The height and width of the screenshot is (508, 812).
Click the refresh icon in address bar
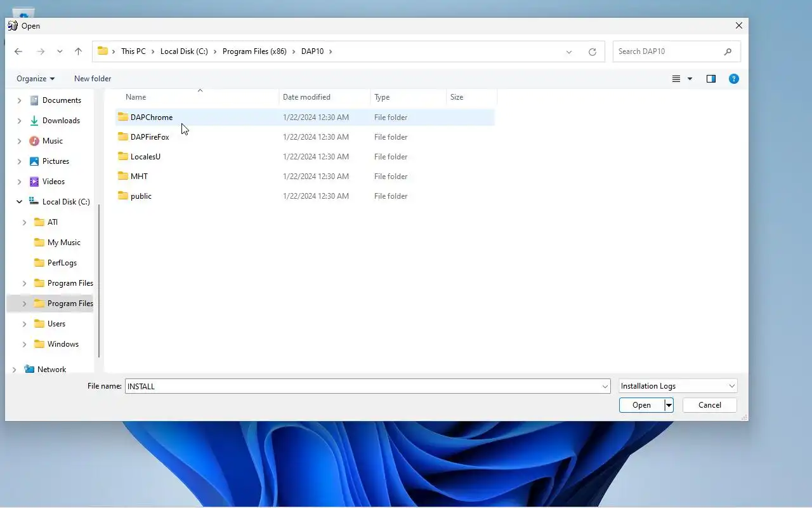click(x=593, y=52)
